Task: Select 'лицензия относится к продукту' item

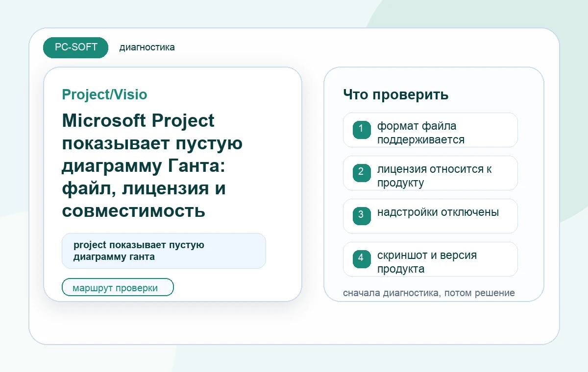Action: pos(430,173)
